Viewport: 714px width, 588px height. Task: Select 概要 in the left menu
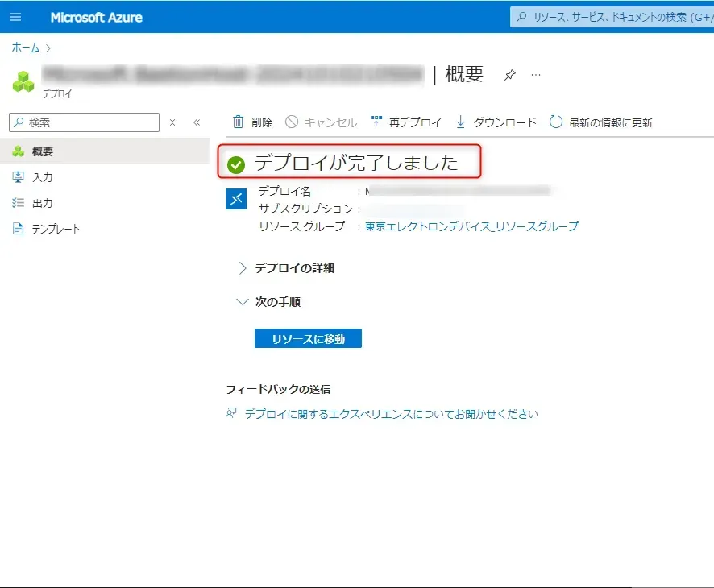point(43,151)
